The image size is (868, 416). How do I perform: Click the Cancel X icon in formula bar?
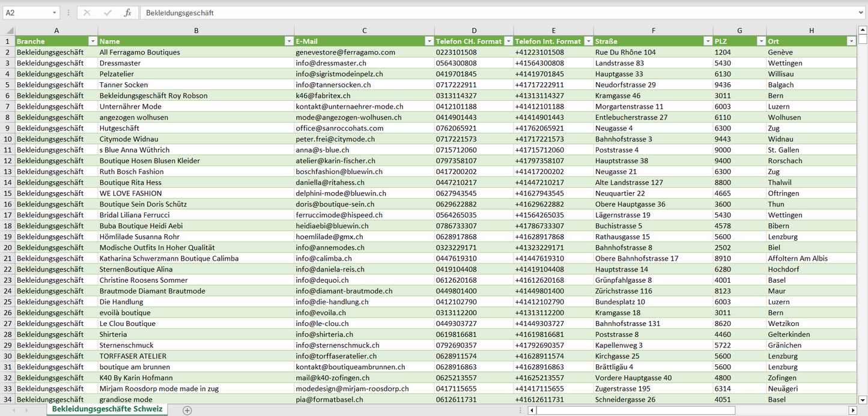coord(87,13)
